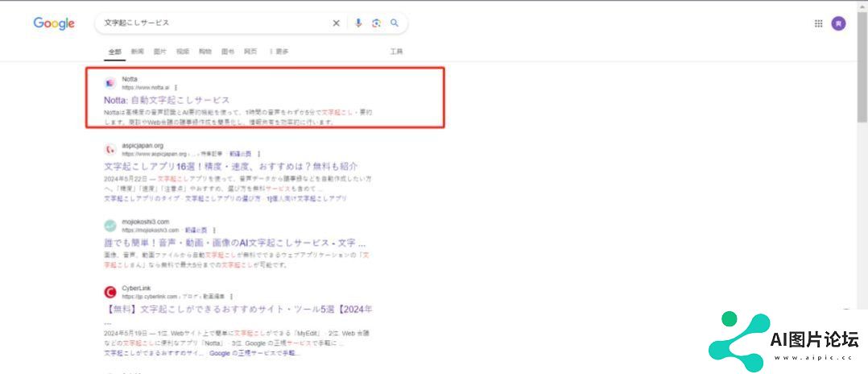Viewport: 868px width, 374px height.
Task: Open result '【無料】文字起こしができるおすすめサイト・ツール5選'
Action: pyautogui.click(x=238, y=310)
